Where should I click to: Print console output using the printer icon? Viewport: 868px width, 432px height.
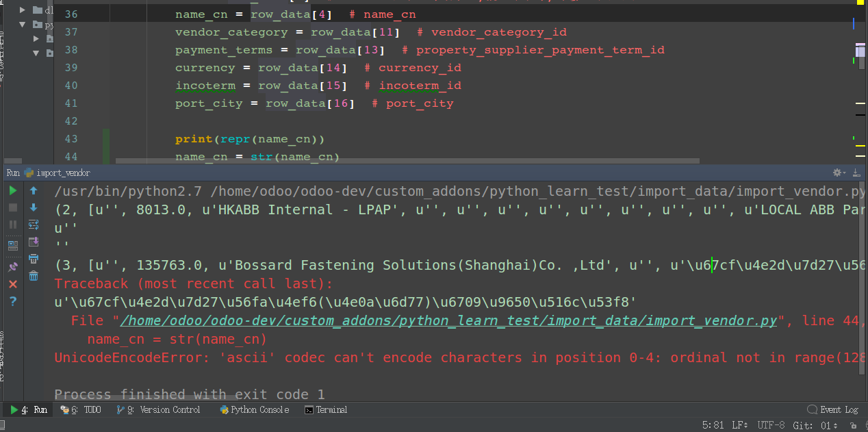point(33,259)
